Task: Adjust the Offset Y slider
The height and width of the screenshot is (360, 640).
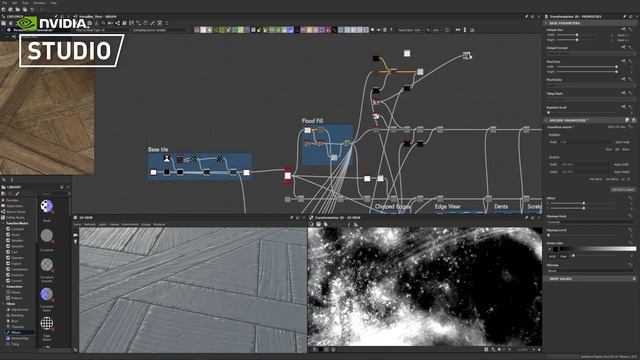Action: [584, 208]
